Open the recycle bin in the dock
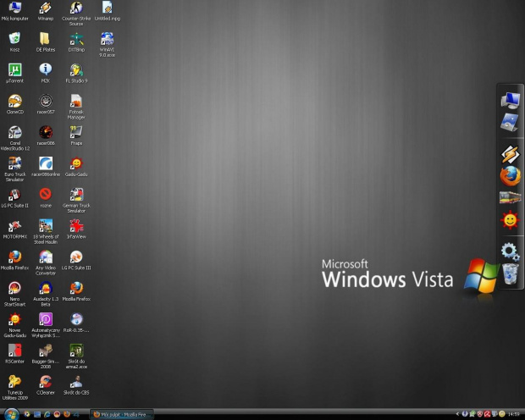 click(510, 274)
